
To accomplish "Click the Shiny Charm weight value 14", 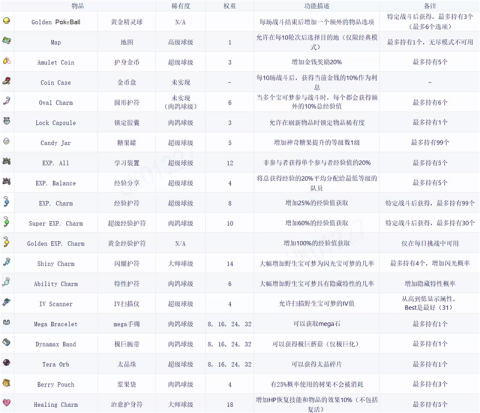I will click(x=230, y=264).
